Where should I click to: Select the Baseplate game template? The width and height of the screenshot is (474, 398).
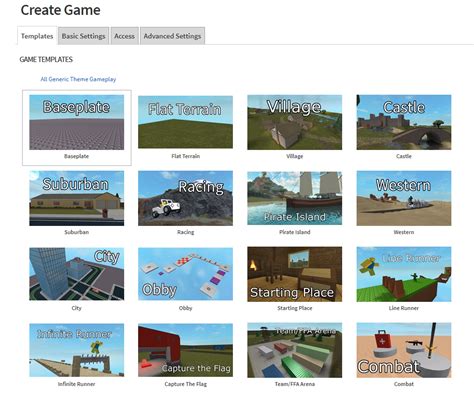(x=77, y=122)
